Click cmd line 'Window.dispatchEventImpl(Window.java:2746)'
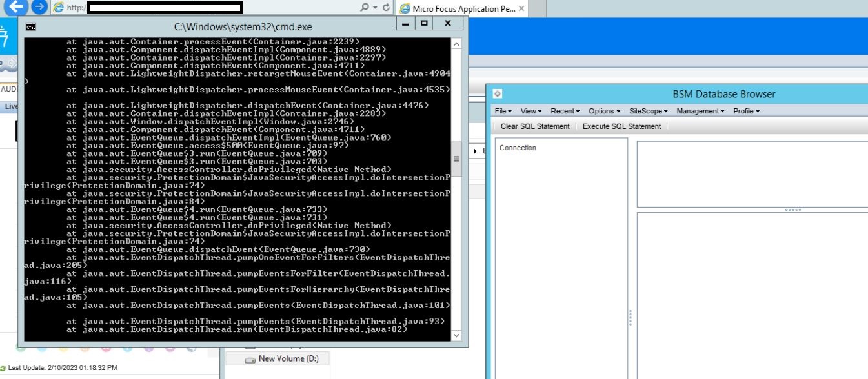The height and width of the screenshot is (379, 868). [x=210, y=121]
